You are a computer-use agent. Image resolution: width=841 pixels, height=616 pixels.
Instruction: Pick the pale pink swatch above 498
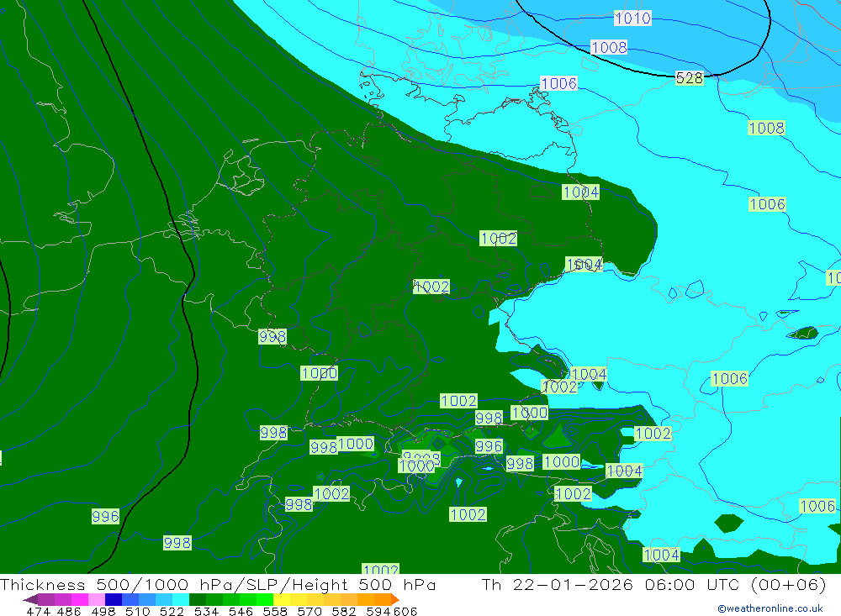click(97, 599)
